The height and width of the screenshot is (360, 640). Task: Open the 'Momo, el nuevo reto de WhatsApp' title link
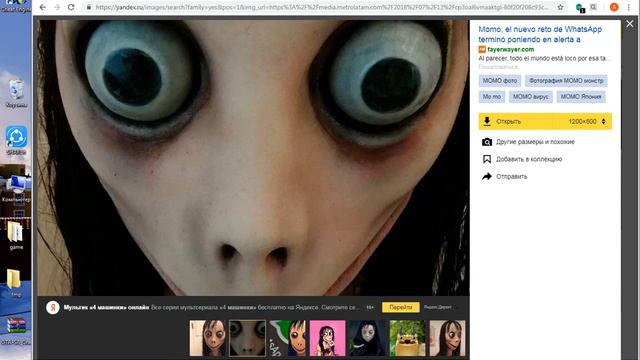click(540, 34)
